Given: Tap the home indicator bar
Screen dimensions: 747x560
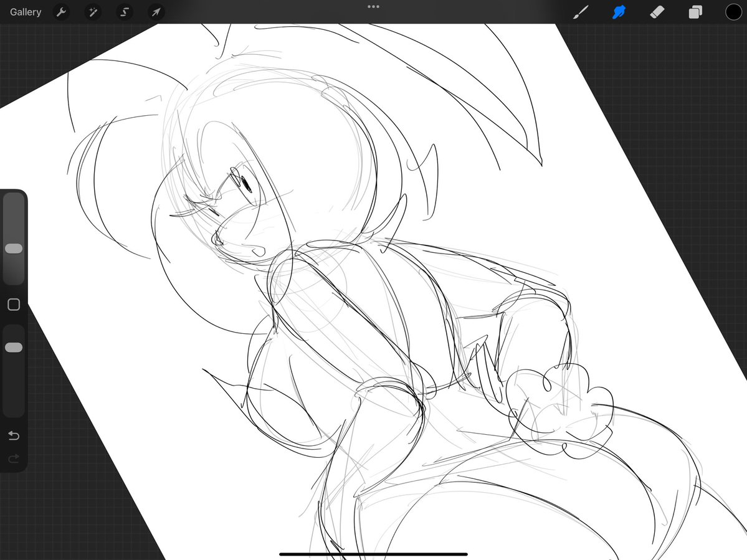Looking at the screenshot, I should pos(374,554).
